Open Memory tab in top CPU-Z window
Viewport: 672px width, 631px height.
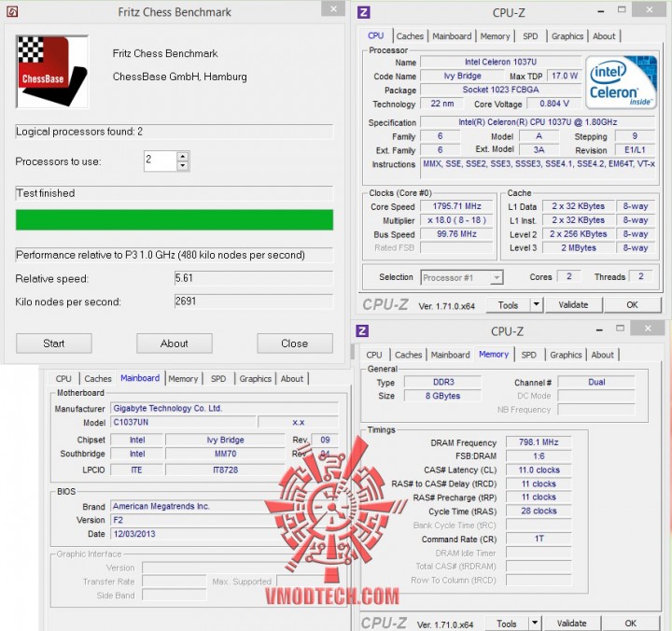pyautogui.click(x=495, y=36)
